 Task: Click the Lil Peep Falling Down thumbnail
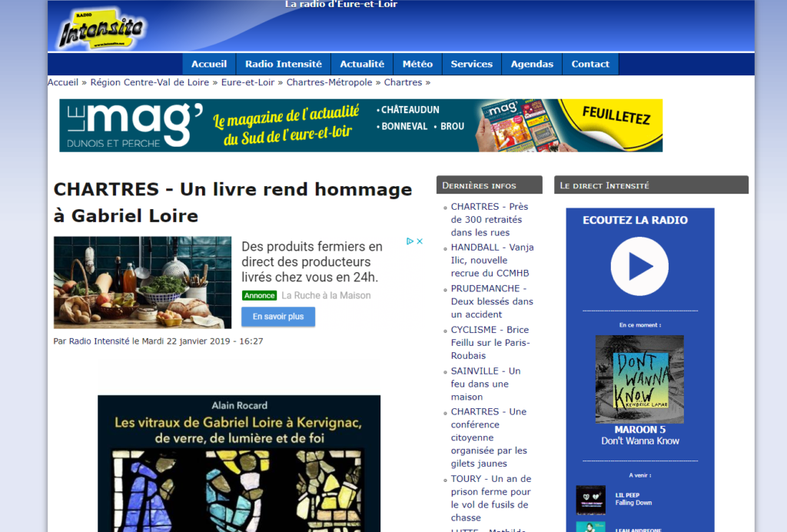(591, 500)
